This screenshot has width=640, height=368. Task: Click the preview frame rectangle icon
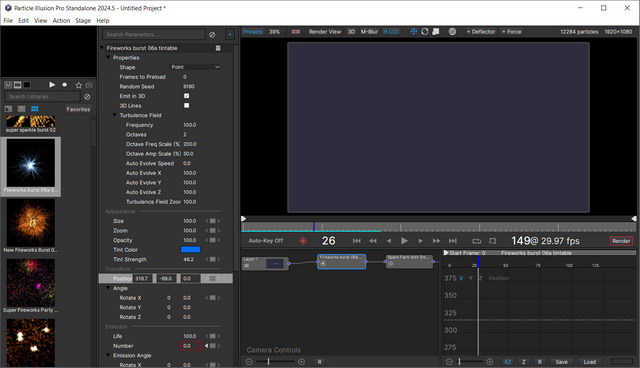(x=18, y=84)
